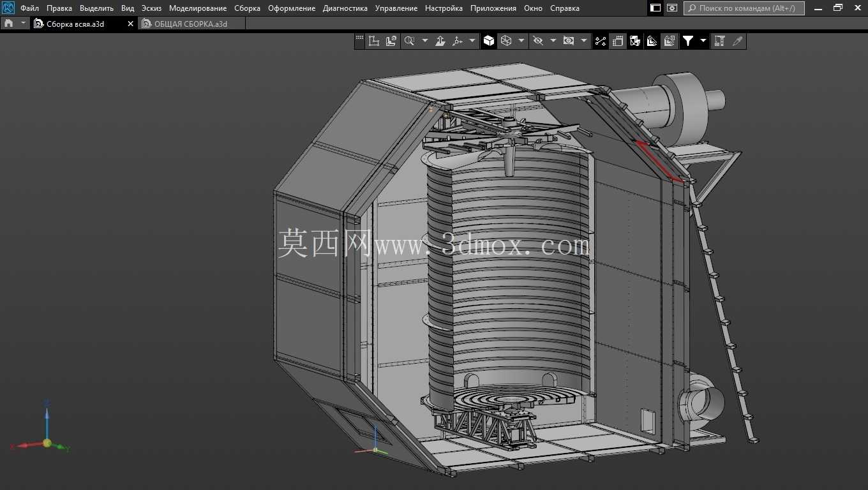The height and width of the screenshot is (490, 868).
Task: Click the screen capture icon in the title bar
Action: coord(672,8)
